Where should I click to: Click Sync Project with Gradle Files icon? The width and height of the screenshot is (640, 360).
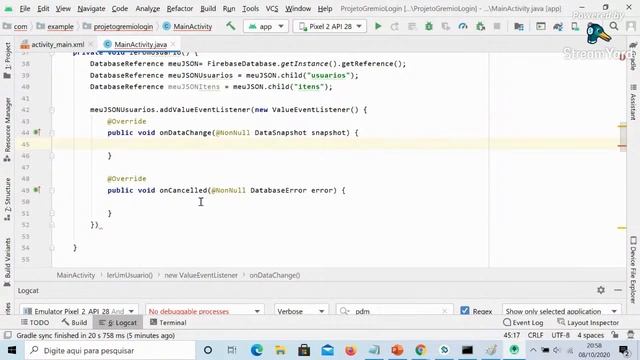coord(558,27)
